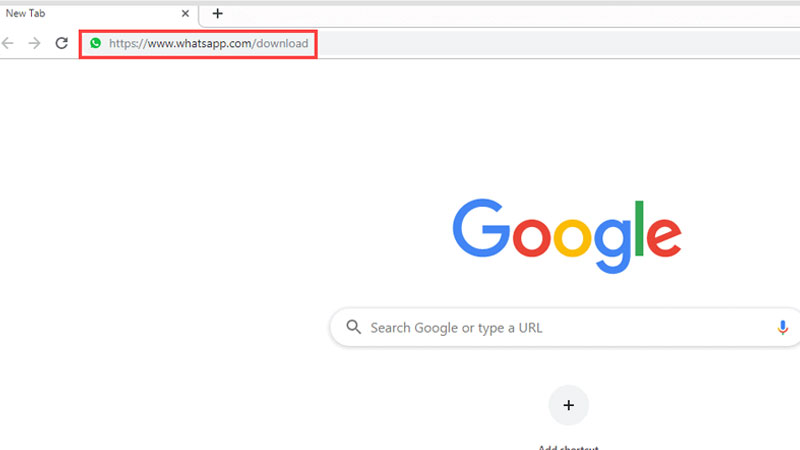Click the red letter e ending Google logo
The image size is (800, 450).
click(x=664, y=237)
